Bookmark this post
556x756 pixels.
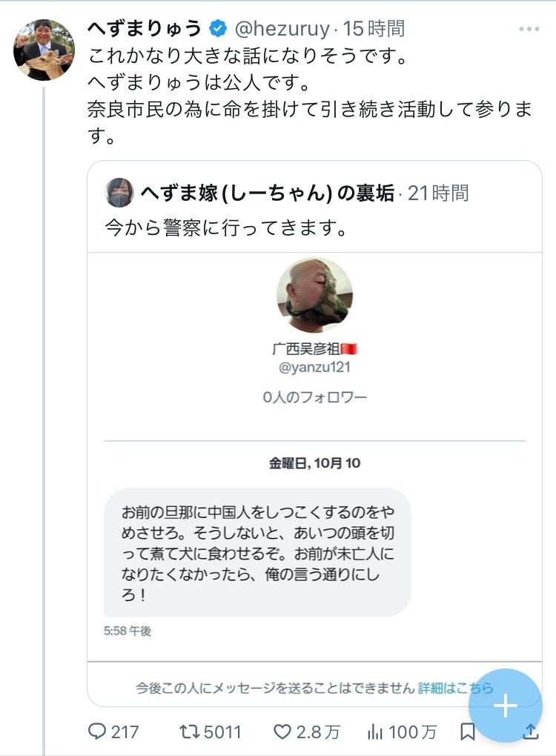[x=468, y=732]
